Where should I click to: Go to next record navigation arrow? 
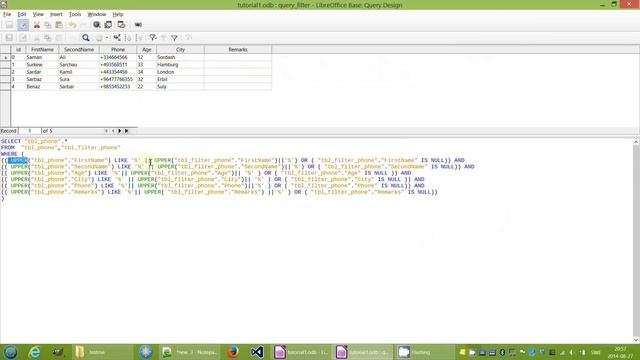120,131
